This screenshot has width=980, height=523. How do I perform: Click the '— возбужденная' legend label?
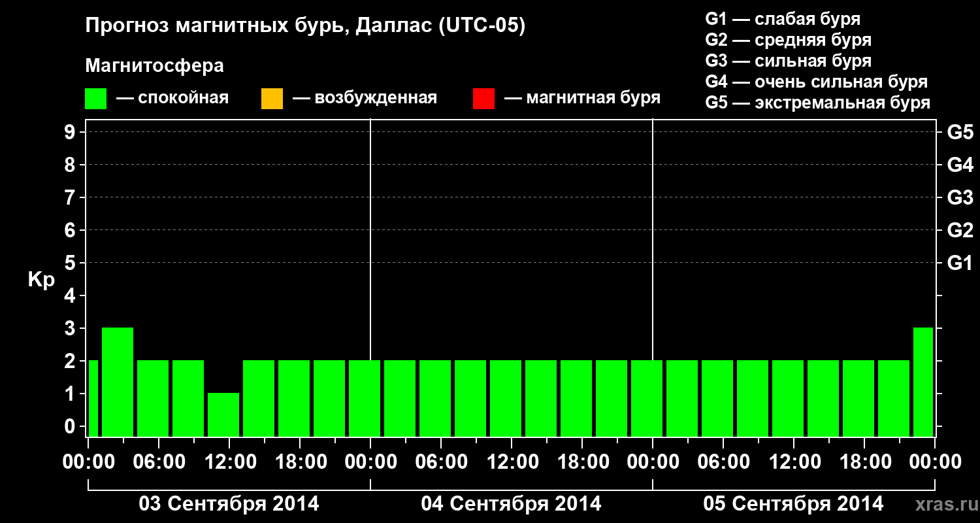pos(365,98)
